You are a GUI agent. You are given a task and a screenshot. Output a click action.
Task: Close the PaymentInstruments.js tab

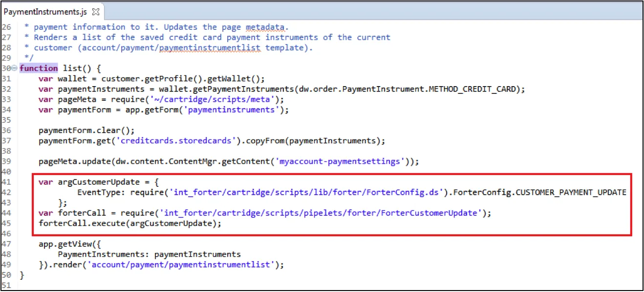point(95,12)
